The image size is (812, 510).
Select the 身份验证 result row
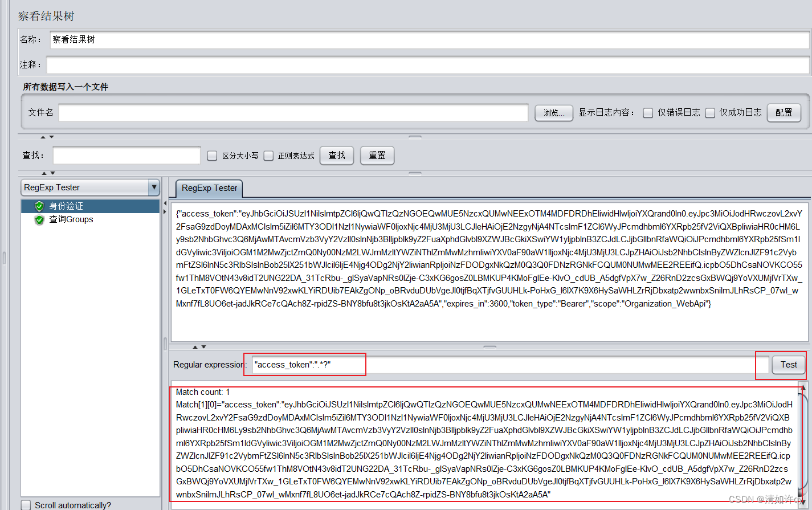click(x=90, y=206)
